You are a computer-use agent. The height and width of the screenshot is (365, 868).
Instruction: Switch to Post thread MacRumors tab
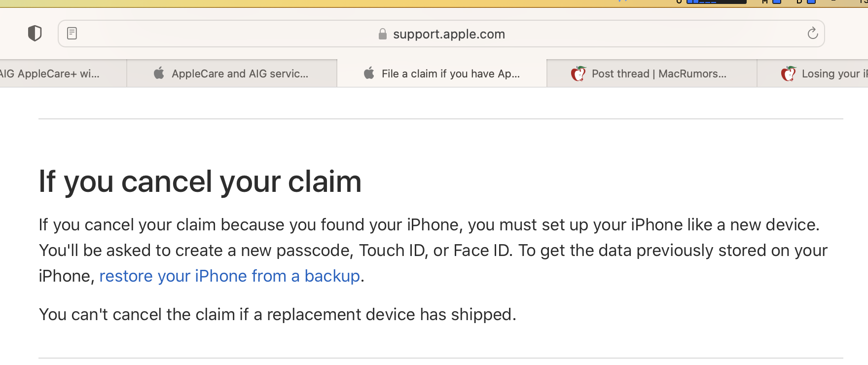659,73
